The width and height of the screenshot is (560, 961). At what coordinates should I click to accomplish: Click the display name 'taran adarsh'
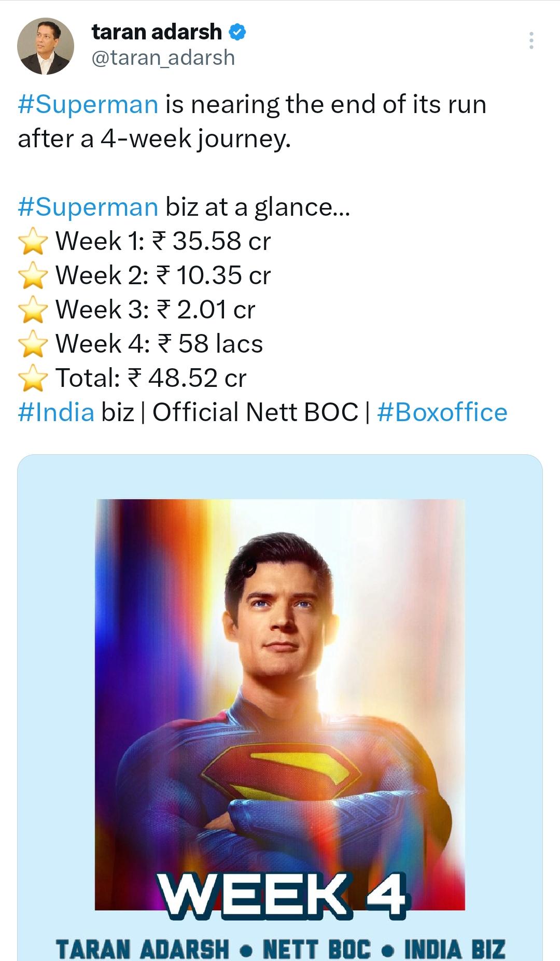pyautogui.click(x=157, y=32)
